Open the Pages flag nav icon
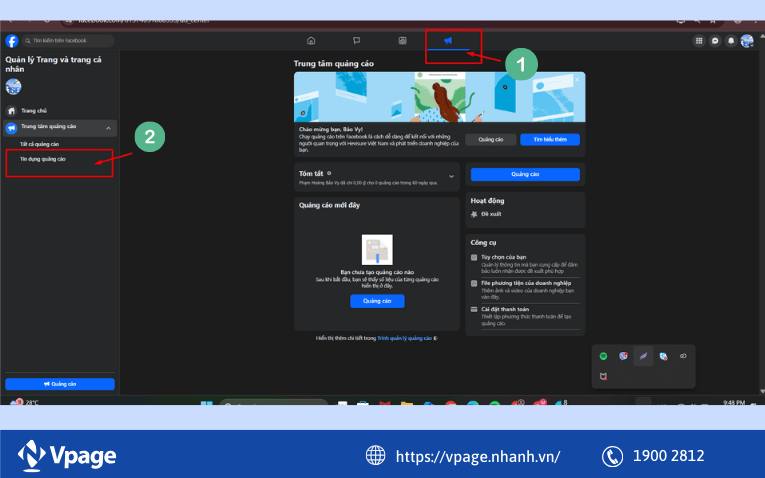The width and height of the screenshot is (765, 478). [357, 40]
